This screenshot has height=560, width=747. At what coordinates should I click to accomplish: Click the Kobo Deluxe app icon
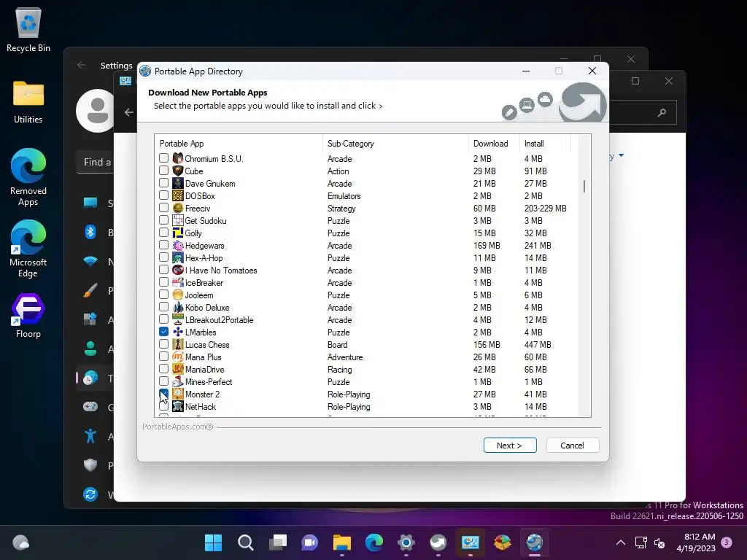178,307
